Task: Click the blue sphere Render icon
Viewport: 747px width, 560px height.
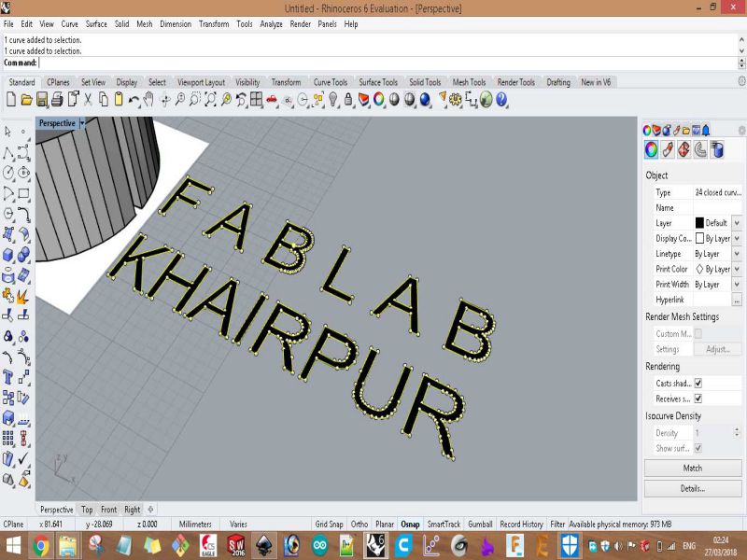Action: pos(425,100)
